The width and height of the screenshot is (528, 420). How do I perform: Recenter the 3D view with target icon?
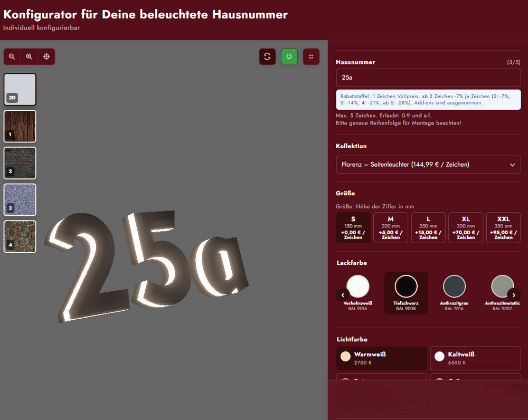click(46, 56)
